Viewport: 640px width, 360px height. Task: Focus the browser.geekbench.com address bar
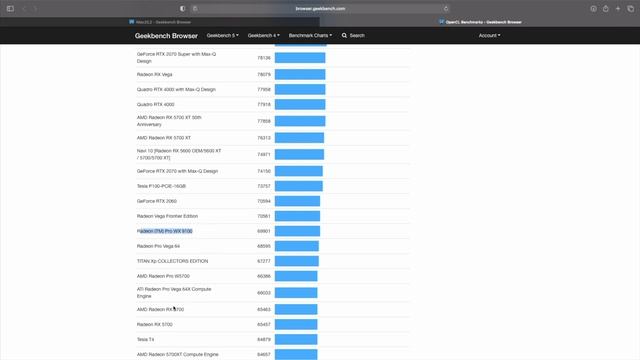[320, 9]
